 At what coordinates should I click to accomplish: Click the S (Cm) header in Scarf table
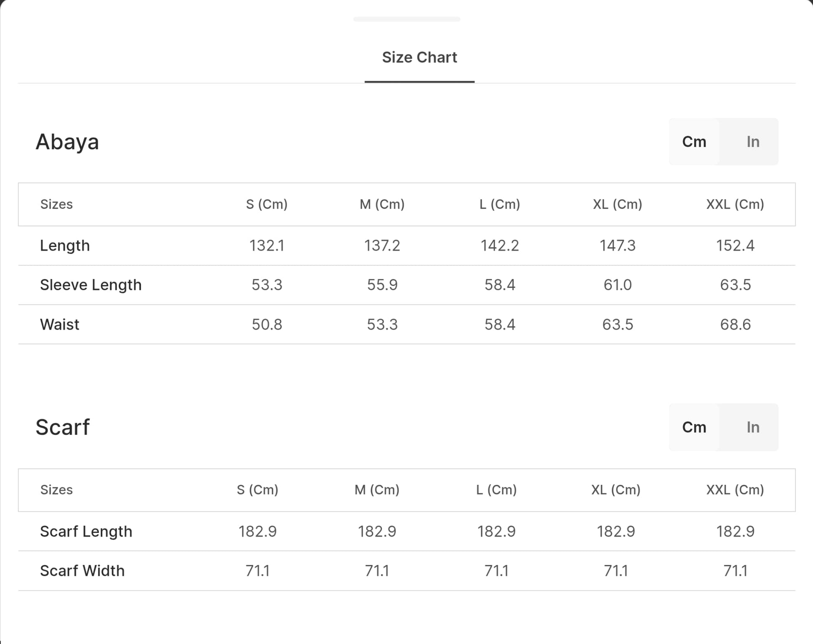[257, 490]
